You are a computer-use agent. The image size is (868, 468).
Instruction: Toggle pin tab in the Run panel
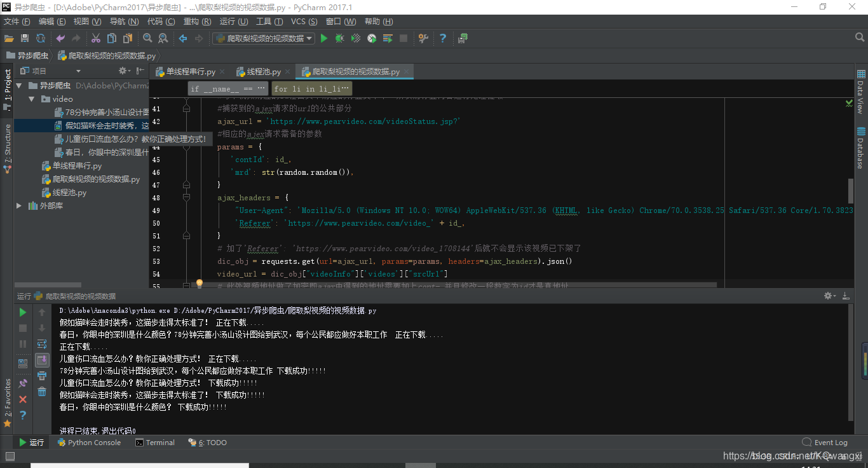pos(23,383)
